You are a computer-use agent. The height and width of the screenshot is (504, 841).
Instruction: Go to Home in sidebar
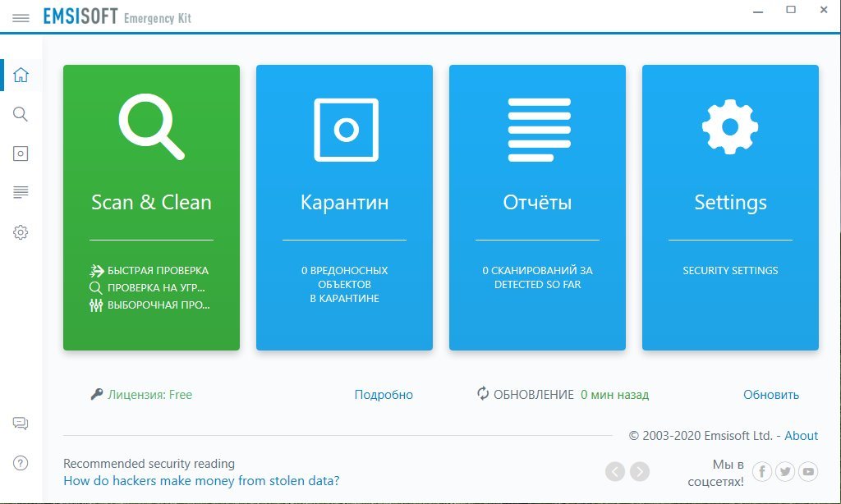21,76
